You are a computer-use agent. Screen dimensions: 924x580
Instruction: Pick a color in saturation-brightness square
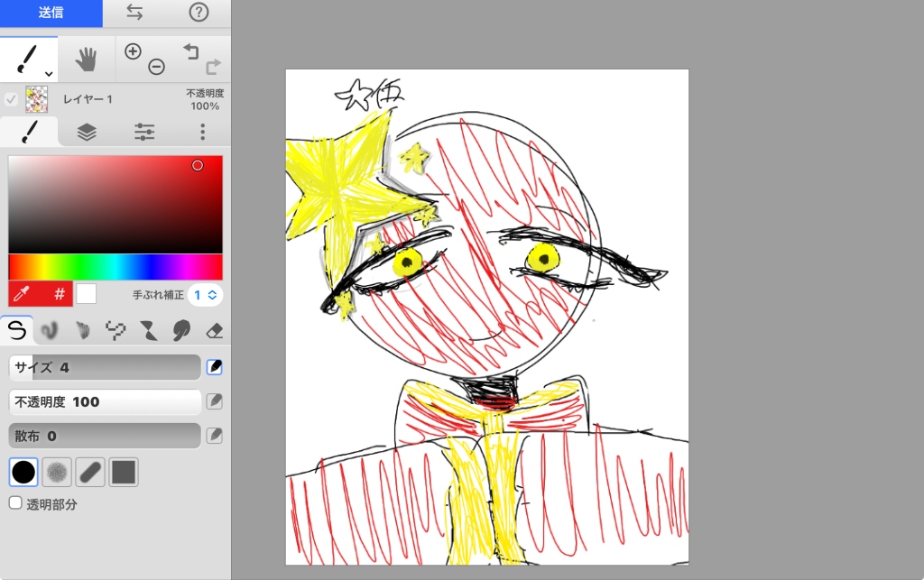tap(115, 205)
